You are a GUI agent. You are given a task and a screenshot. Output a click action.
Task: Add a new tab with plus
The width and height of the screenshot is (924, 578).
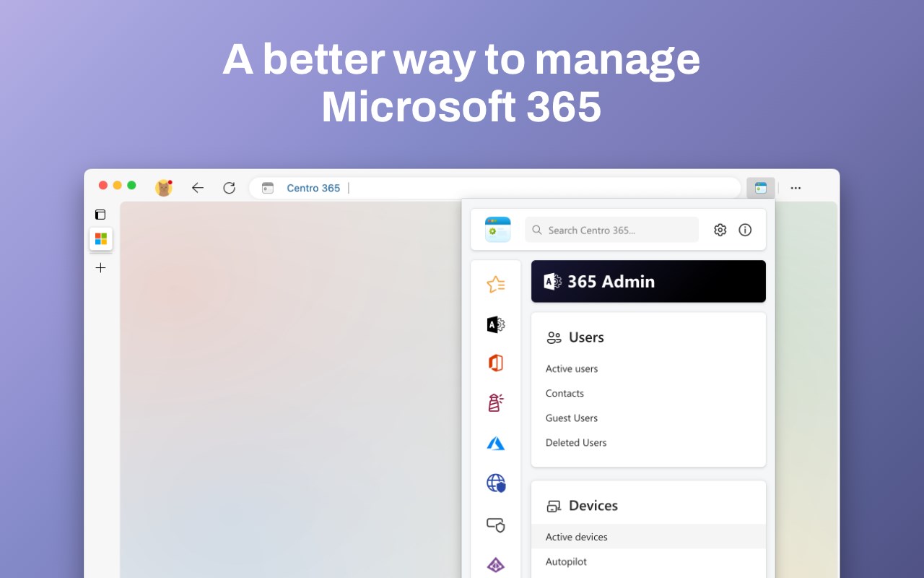(x=101, y=268)
